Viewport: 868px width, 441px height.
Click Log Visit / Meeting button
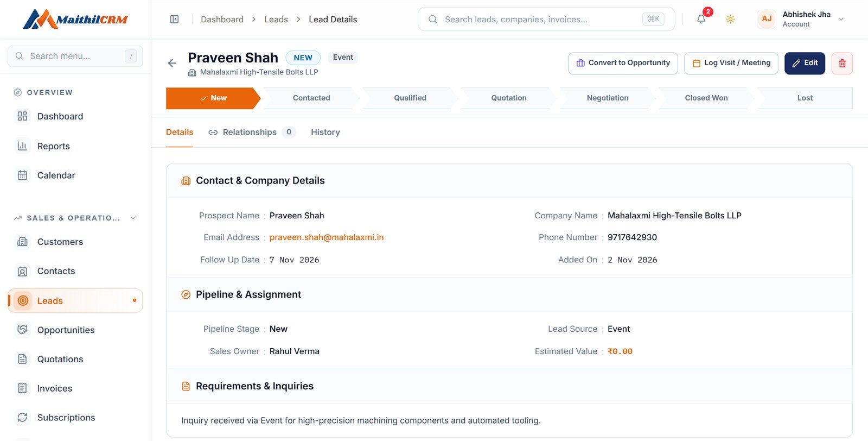(x=731, y=64)
